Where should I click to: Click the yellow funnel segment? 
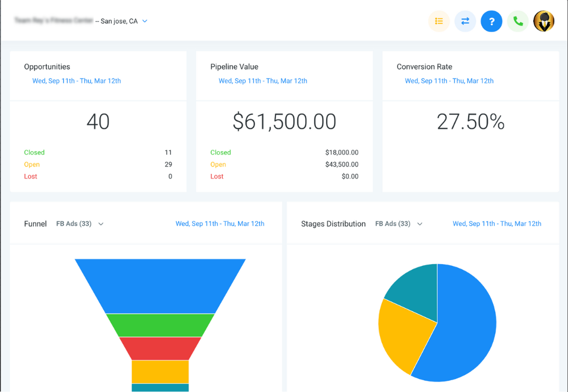pos(160,372)
